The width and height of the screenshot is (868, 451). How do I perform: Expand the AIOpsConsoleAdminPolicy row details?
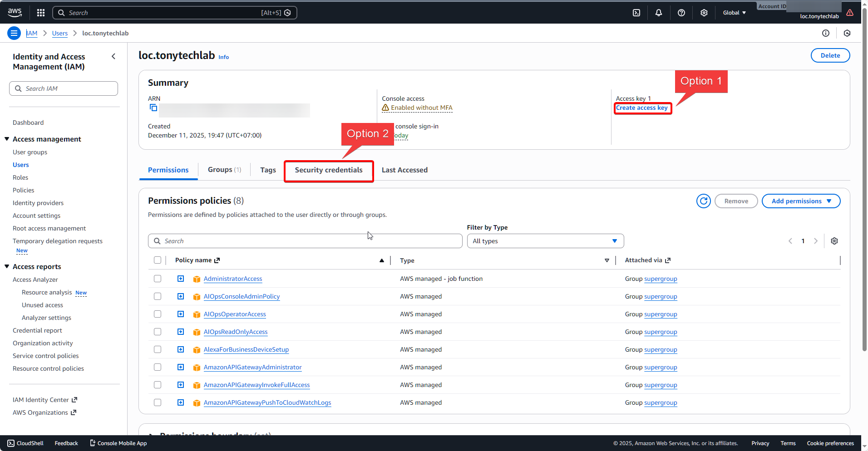pos(181,296)
